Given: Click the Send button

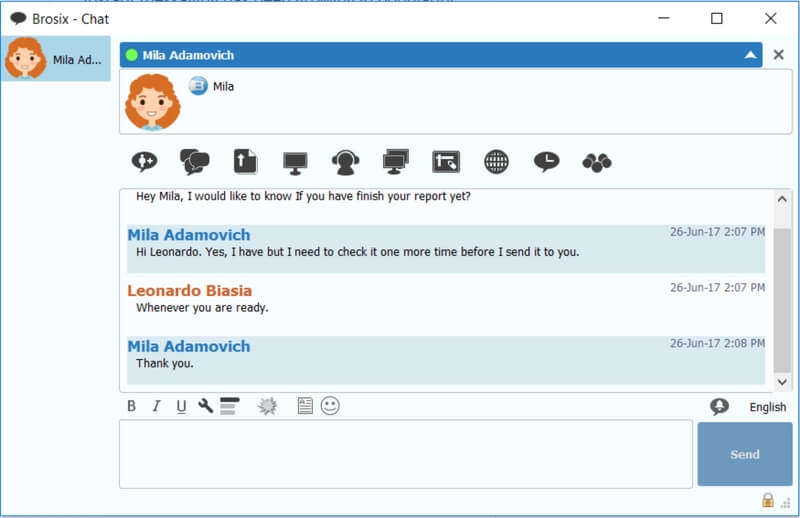Looking at the screenshot, I should (x=745, y=454).
